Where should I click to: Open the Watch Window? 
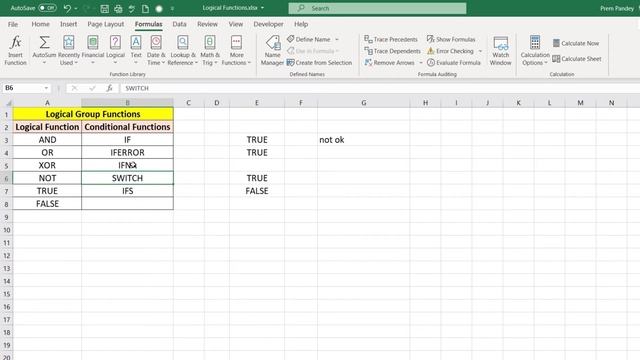point(500,50)
